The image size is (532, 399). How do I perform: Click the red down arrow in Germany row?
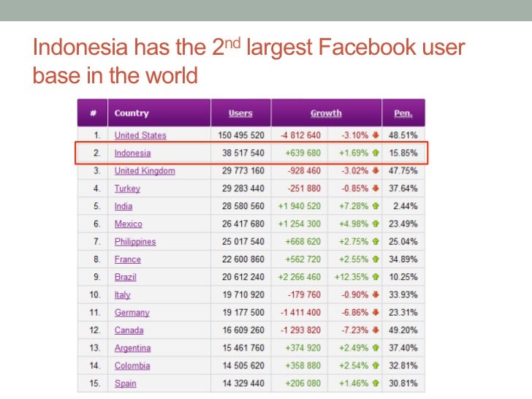[x=376, y=312]
